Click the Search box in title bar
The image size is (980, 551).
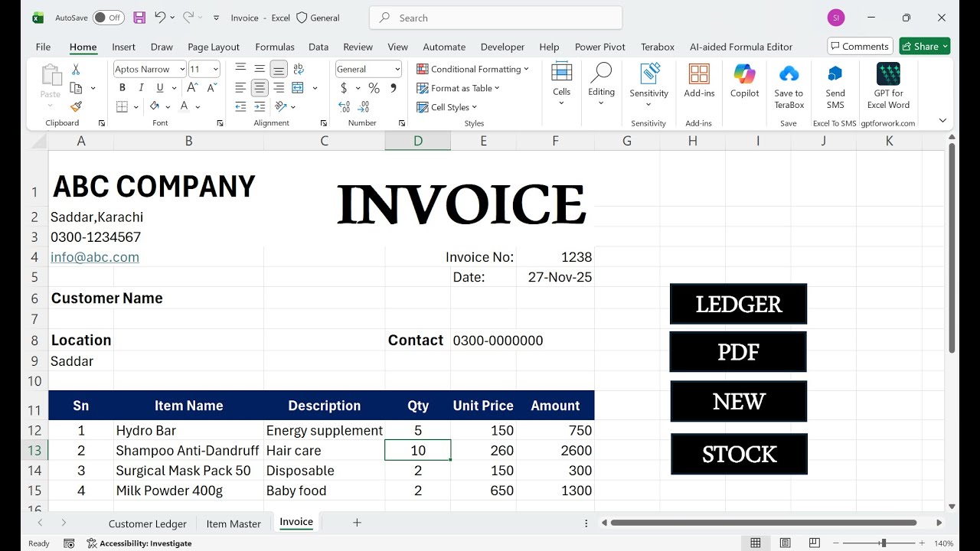[x=495, y=18]
